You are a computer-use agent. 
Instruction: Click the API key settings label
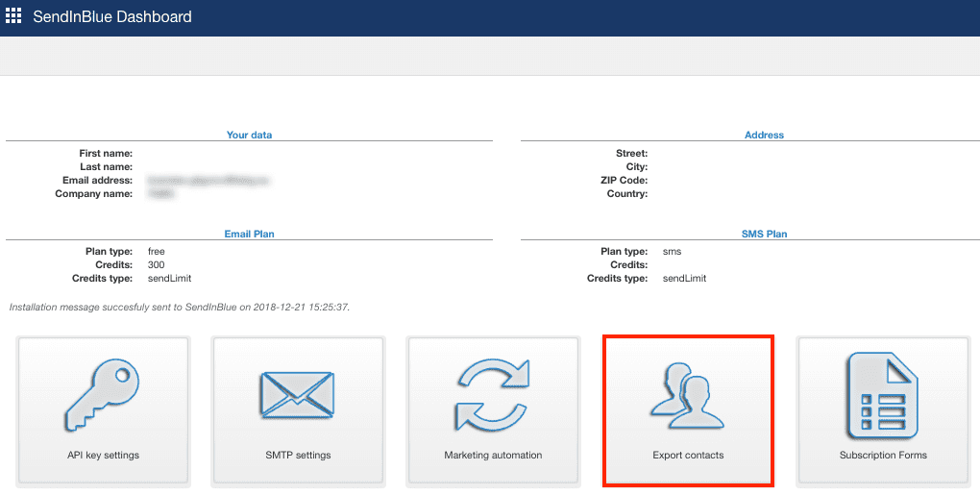103,455
